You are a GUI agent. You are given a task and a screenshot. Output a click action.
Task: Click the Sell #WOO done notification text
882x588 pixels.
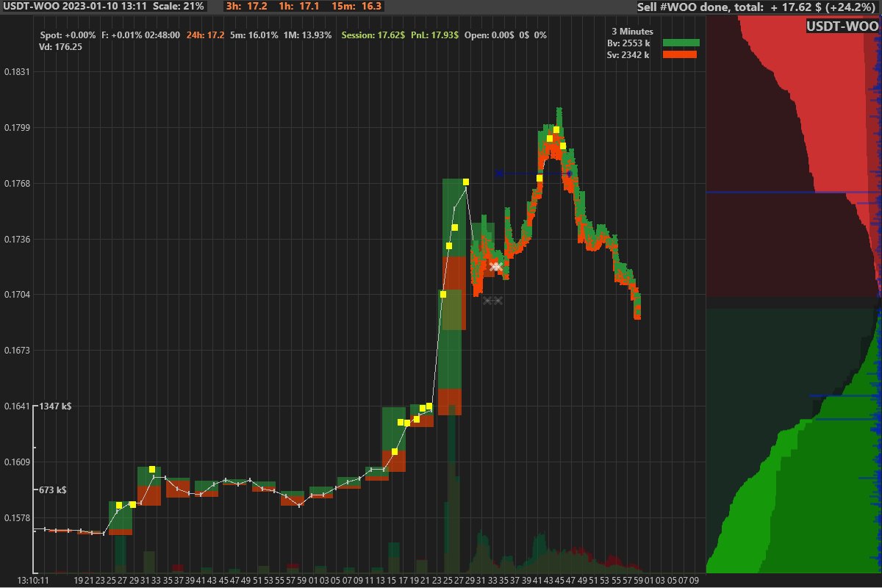tap(756, 7)
